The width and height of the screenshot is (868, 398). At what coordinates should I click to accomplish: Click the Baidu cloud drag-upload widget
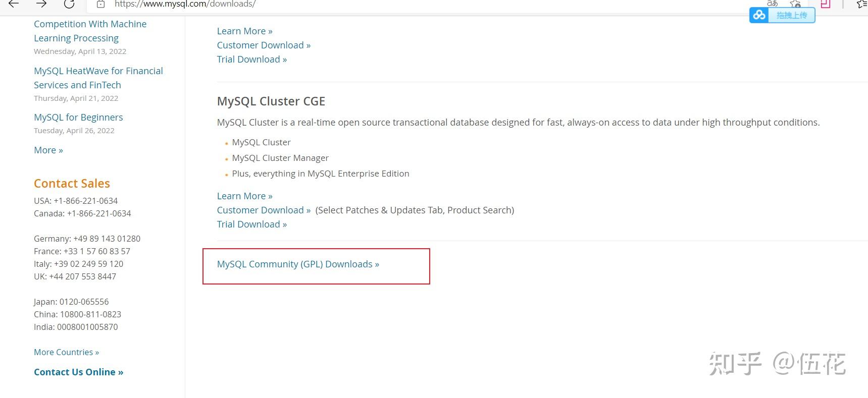pyautogui.click(x=782, y=16)
